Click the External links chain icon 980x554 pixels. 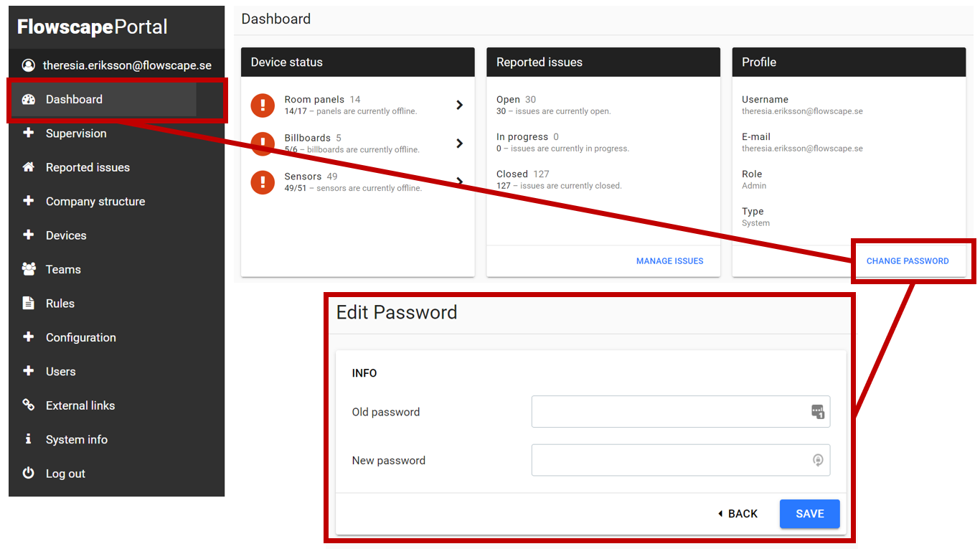29,405
